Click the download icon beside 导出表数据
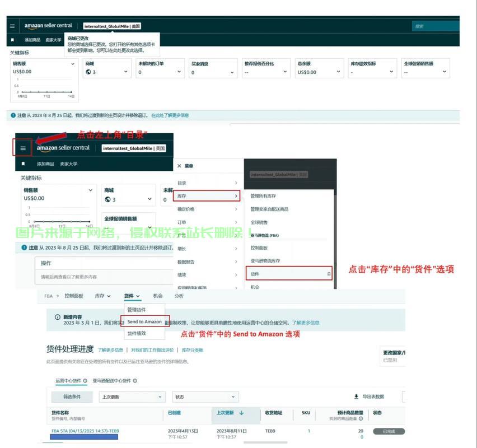Screen dimensions: 477x448 pos(356,396)
